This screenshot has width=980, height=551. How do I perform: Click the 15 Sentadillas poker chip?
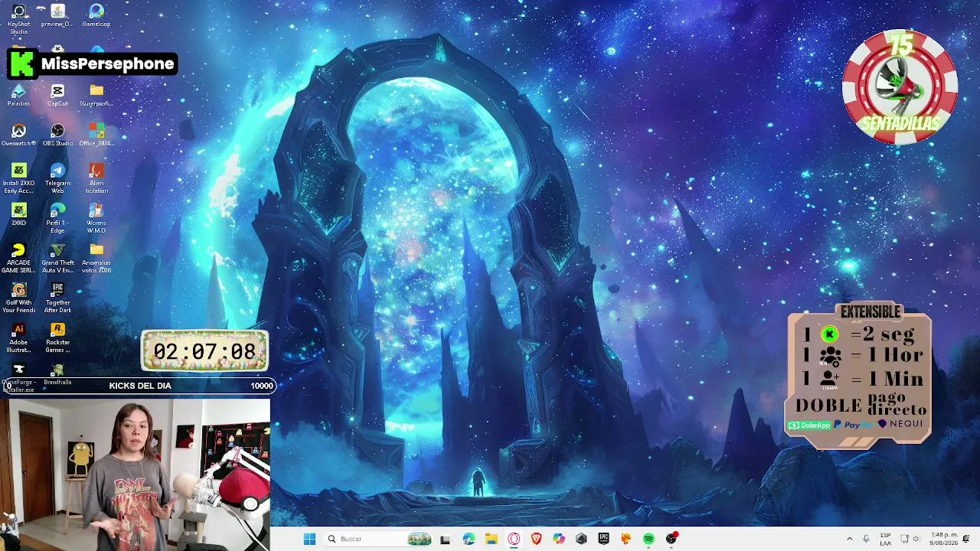click(x=900, y=86)
